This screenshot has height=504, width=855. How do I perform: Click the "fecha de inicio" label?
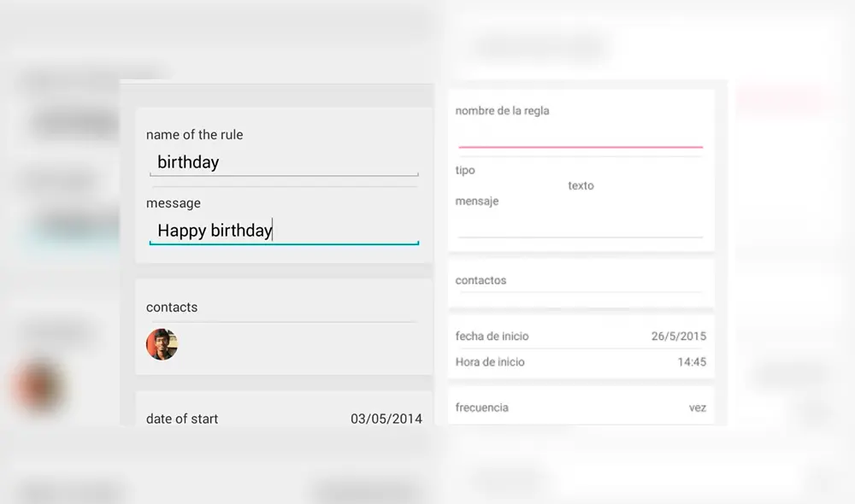492,337
